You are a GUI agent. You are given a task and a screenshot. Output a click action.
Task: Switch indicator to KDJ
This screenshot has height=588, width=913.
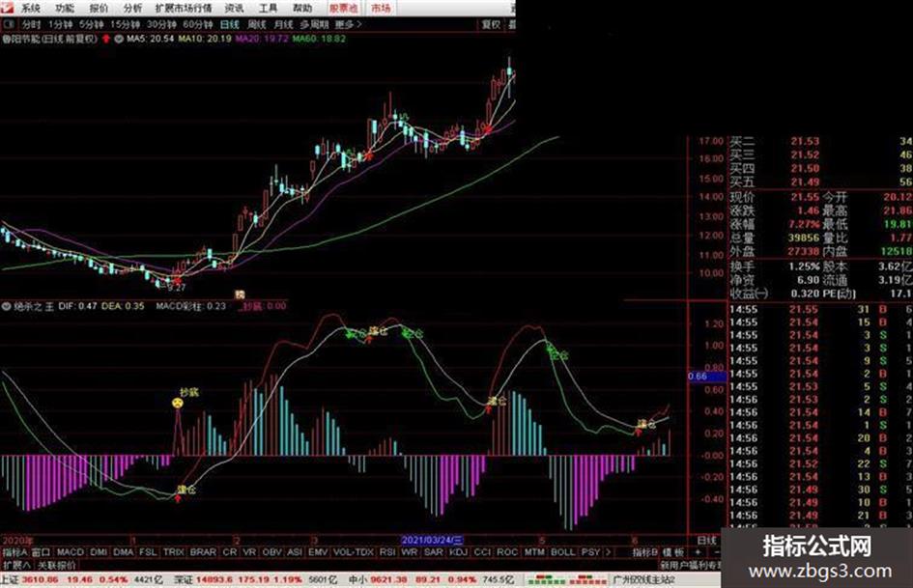(458, 552)
